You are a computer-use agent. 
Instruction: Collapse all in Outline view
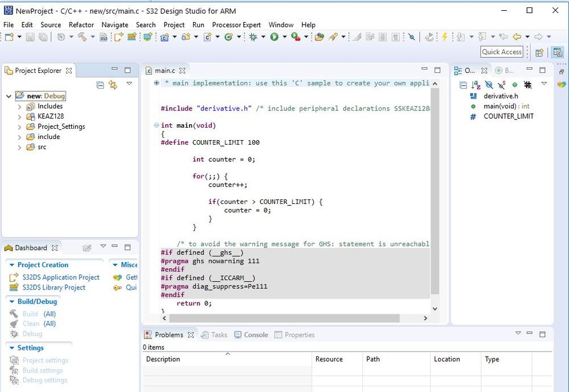coord(463,85)
